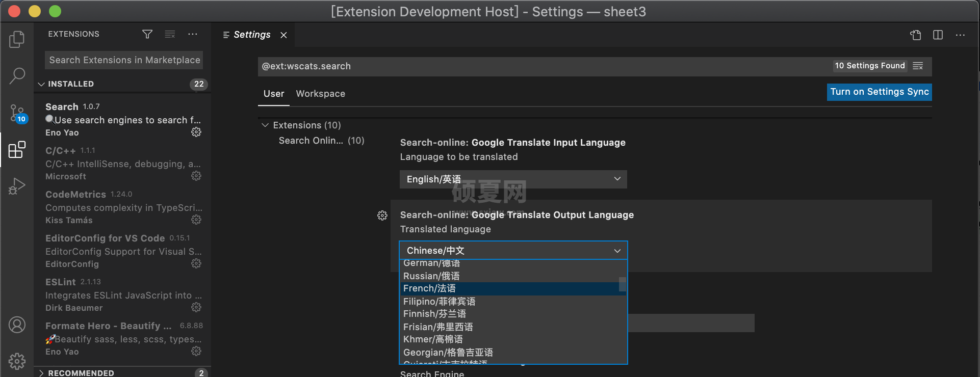Open manage gear for EditorConfig extension
Image resolution: width=980 pixels, height=377 pixels.
(196, 263)
